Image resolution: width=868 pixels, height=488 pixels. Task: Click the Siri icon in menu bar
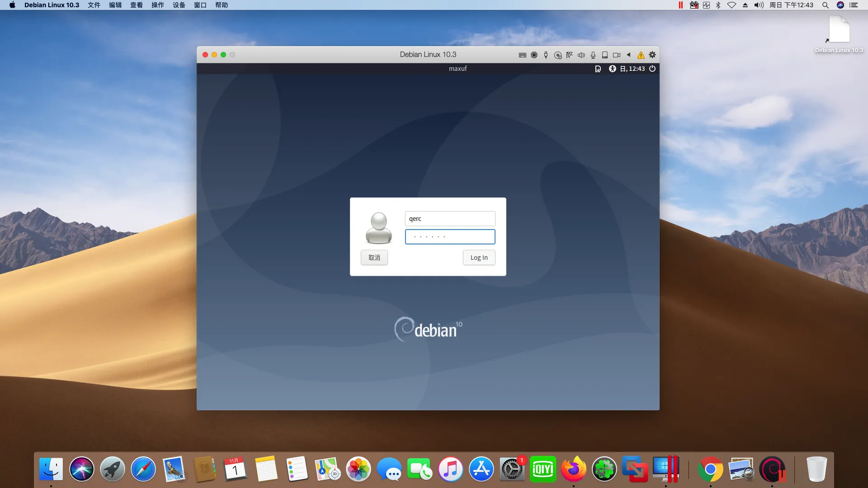(840, 5)
